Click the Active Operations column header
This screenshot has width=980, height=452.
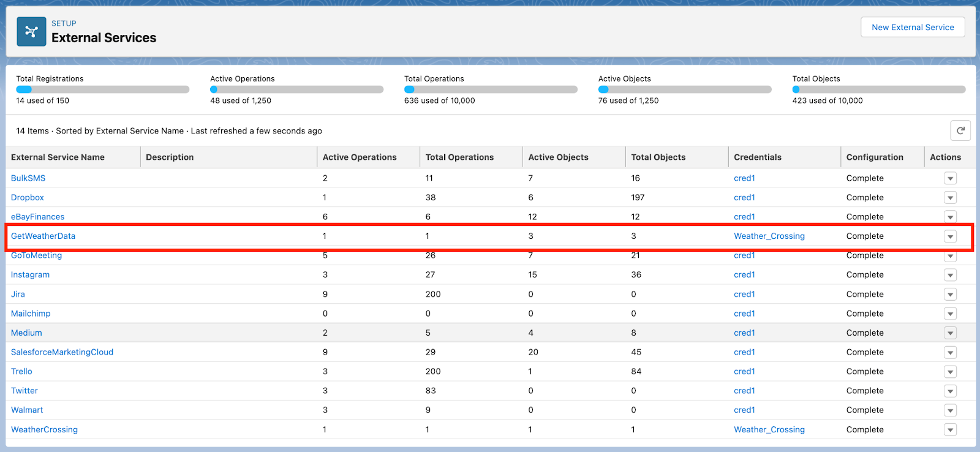pos(369,157)
